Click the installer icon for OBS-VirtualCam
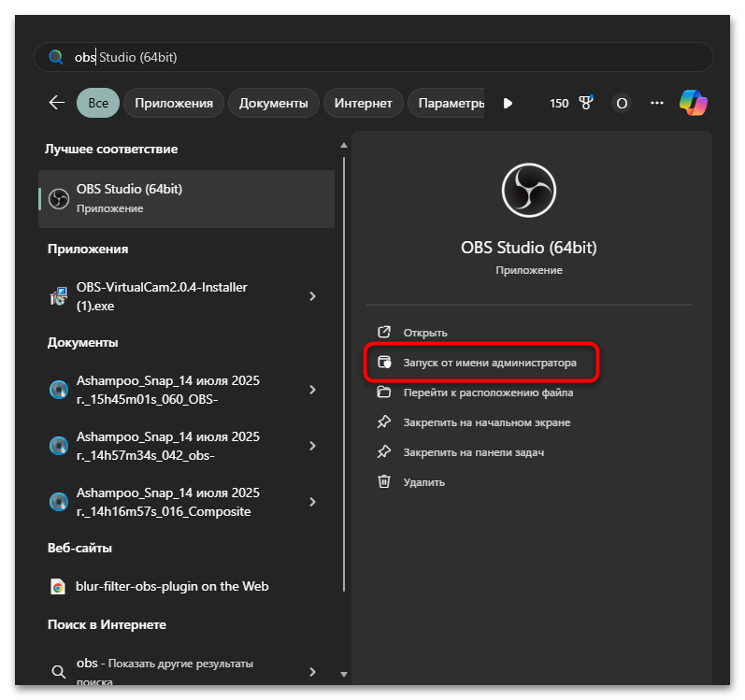 point(59,296)
